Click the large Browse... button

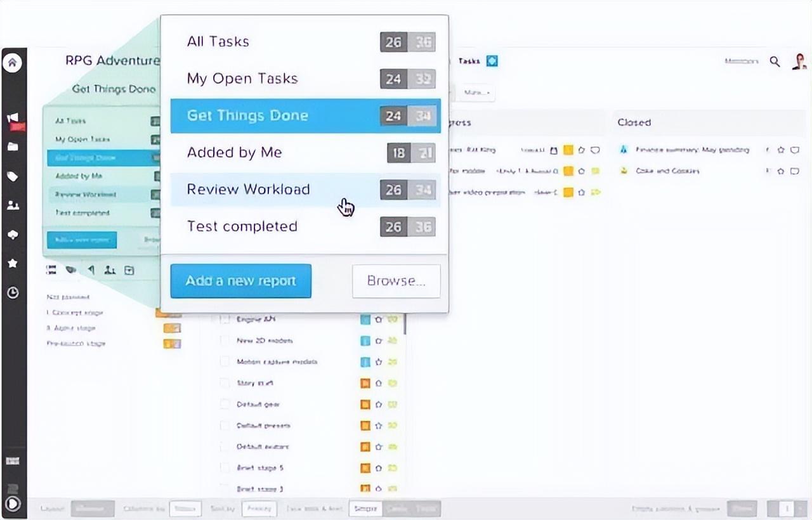coord(396,281)
